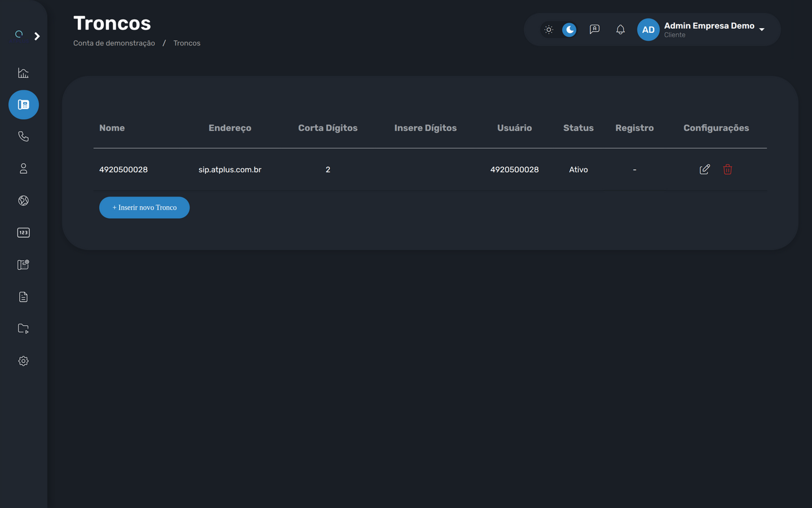Select the Corta Dígitos value 2
Viewport: 812px width, 508px height.
(328, 169)
